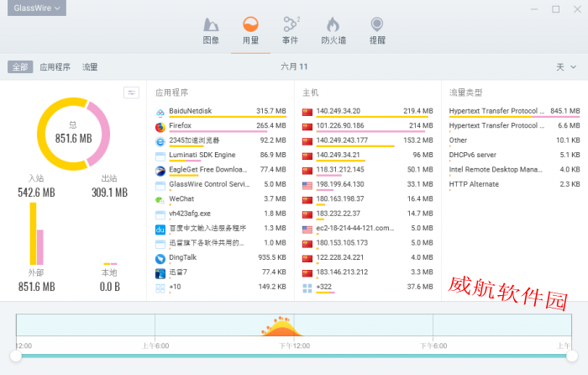This screenshot has width=588, height=375.
Task: Select the Firefox 265.4 MB row
Action: pyautogui.click(x=221, y=127)
